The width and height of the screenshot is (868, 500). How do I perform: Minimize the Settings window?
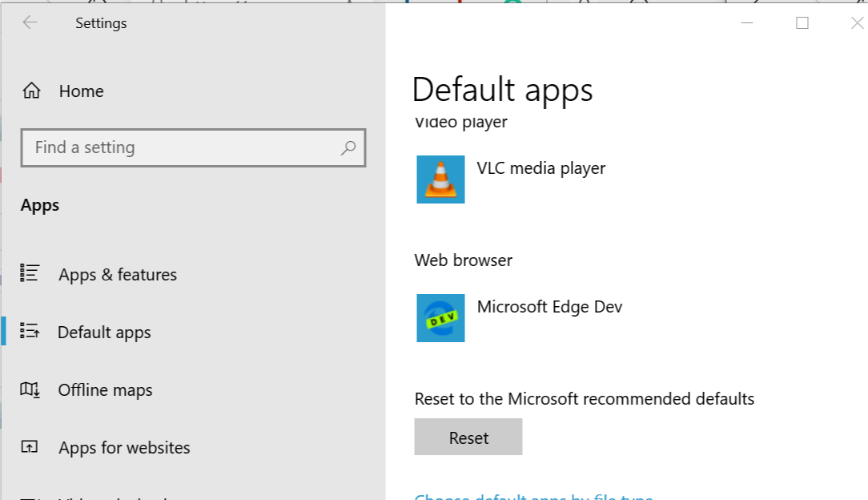pos(747,22)
